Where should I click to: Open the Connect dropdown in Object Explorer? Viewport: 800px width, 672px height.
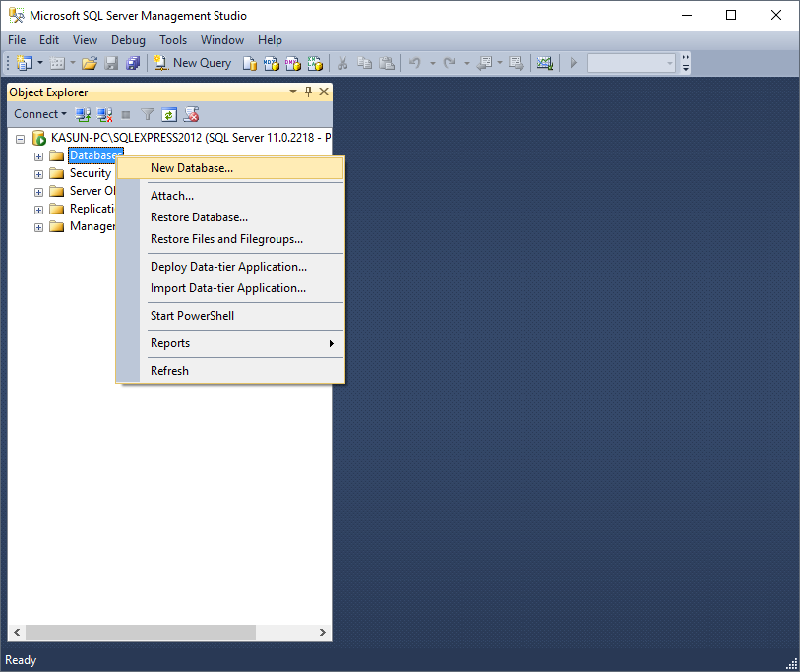[39, 114]
